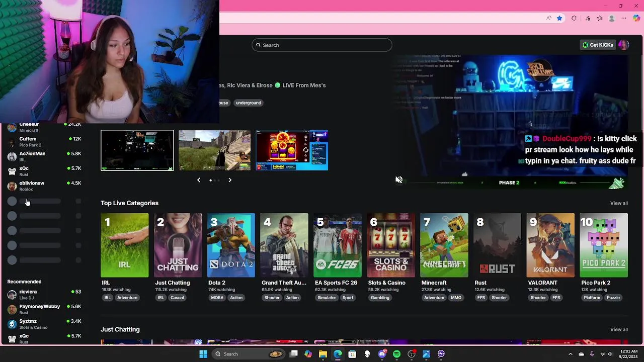Open Task View from the taskbar
Image resolution: width=644 pixels, height=362 pixels.
click(294, 354)
